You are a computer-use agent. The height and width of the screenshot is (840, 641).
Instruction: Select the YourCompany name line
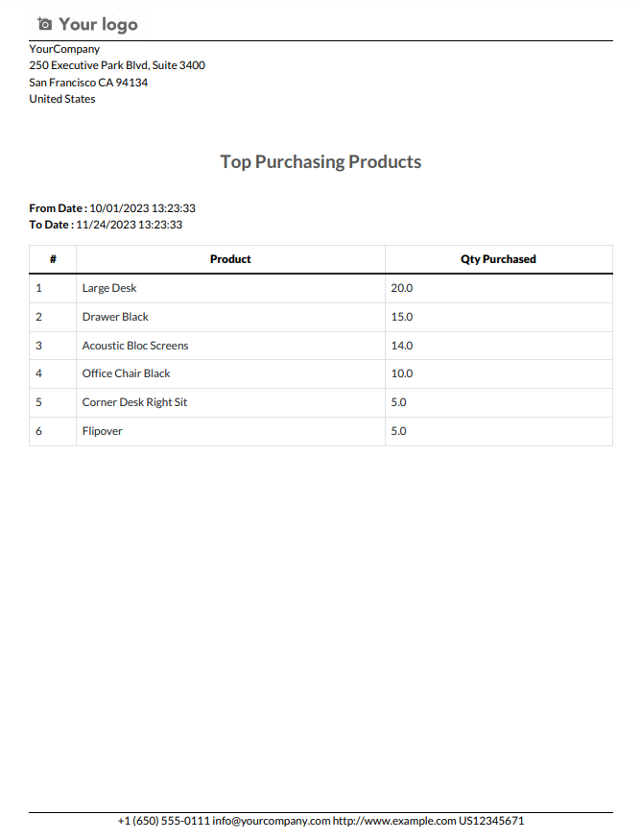pos(64,49)
